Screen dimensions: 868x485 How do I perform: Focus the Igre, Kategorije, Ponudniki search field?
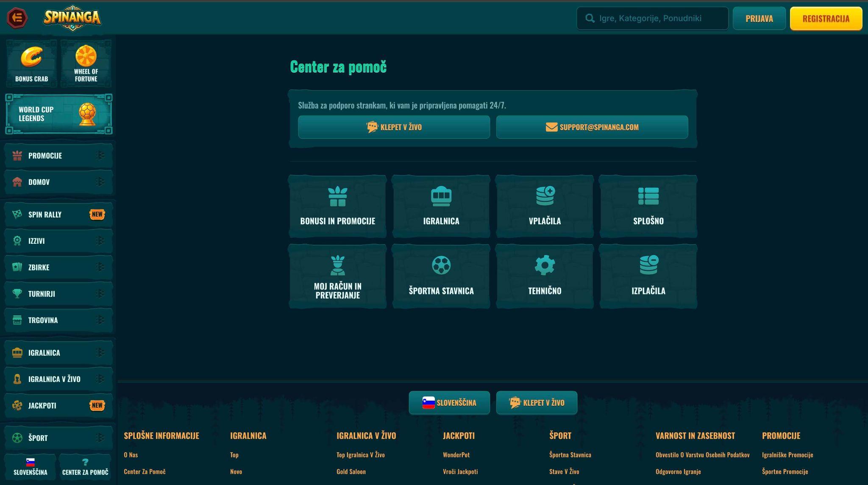pos(652,18)
